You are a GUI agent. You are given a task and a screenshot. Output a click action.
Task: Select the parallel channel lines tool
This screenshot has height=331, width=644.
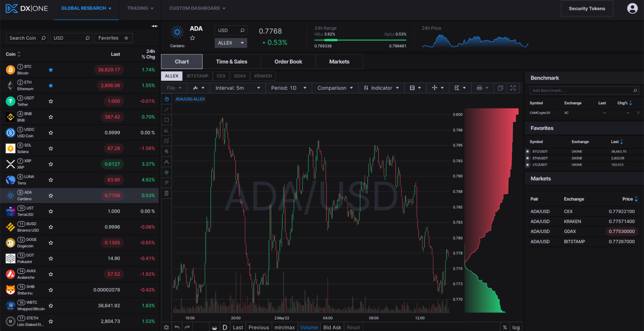(x=167, y=141)
